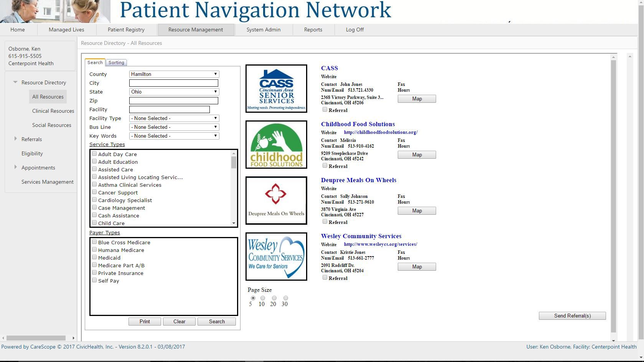This screenshot has width=644, height=362.
Task: Expand the Appointments tree node
Action: (x=15, y=167)
